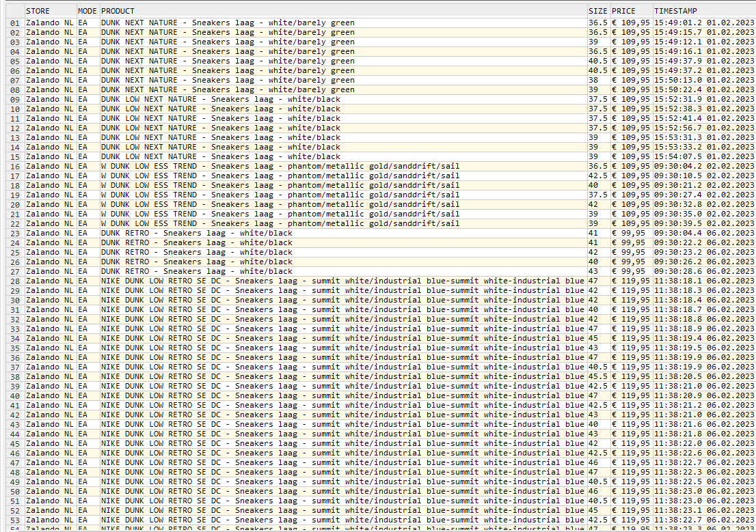
Task: Click timestamp 09:30:28.6 06.02.2023
Action: 704,271
